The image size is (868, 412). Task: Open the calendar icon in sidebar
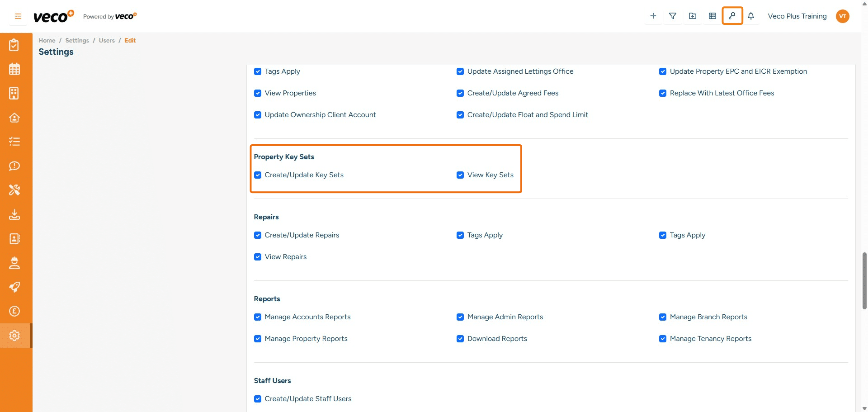pos(14,69)
